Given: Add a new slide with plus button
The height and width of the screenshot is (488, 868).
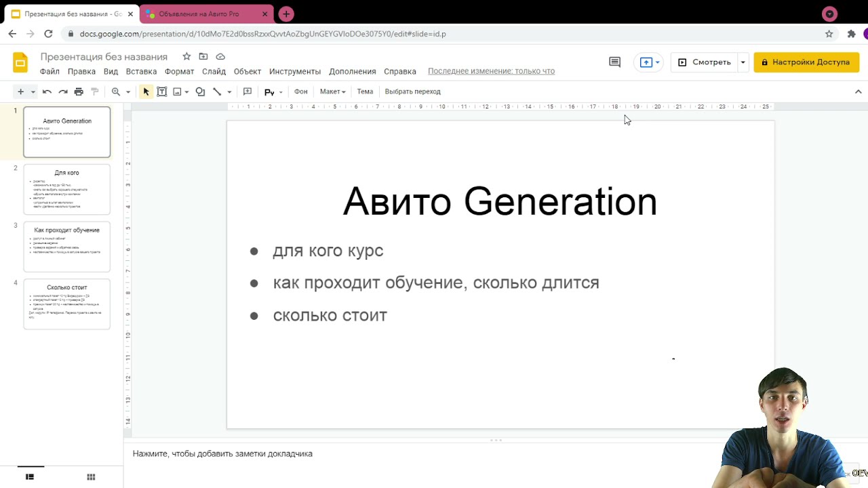Looking at the screenshot, I should tap(20, 91).
